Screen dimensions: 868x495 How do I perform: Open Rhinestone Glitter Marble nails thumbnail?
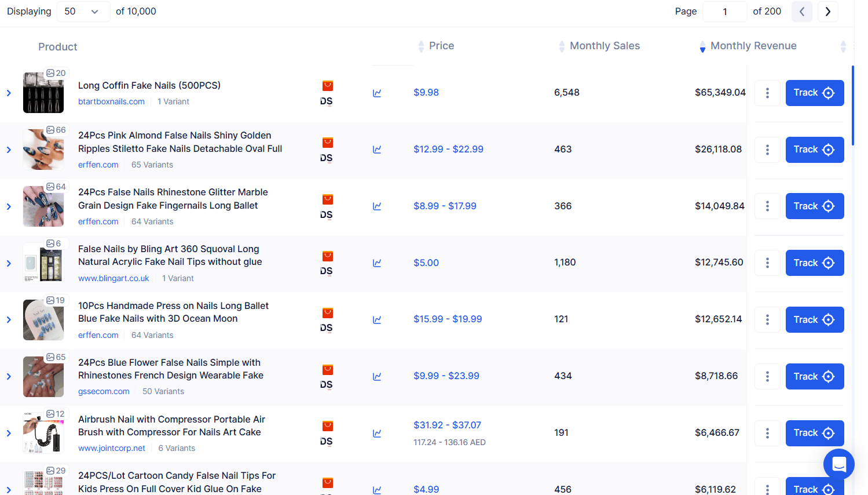coord(43,206)
